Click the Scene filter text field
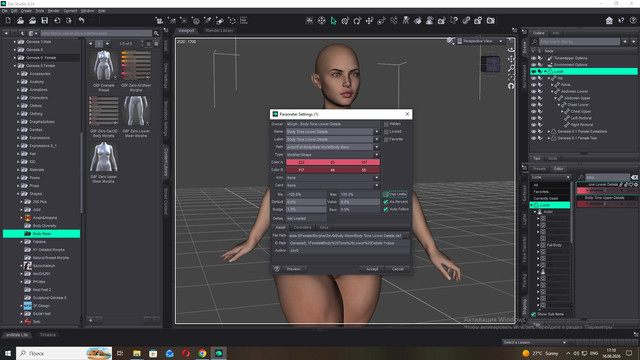The height and width of the screenshot is (360, 640). (579, 42)
